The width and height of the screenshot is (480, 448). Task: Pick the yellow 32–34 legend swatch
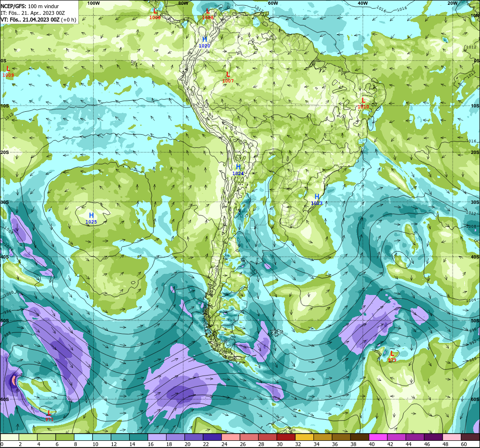click(304, 437)
